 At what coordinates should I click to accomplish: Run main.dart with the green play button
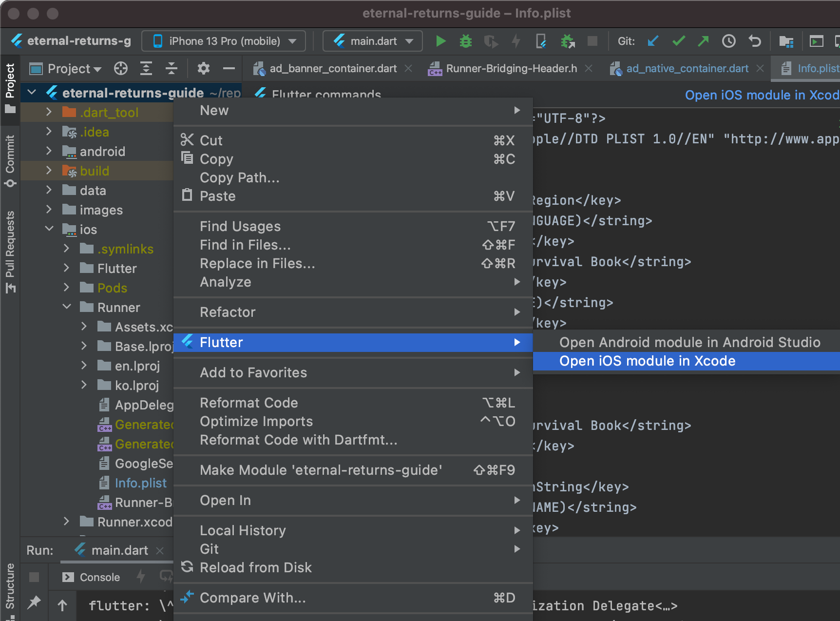tap(440, 41)
